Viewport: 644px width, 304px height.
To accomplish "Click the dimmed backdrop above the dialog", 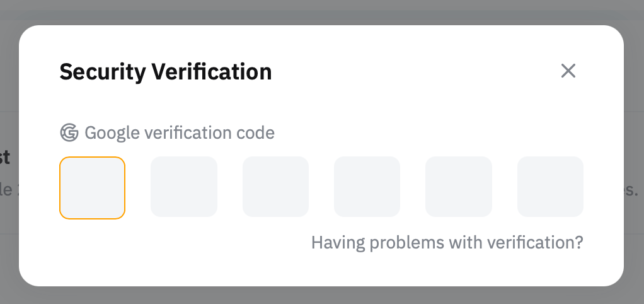I will [321, 11].
